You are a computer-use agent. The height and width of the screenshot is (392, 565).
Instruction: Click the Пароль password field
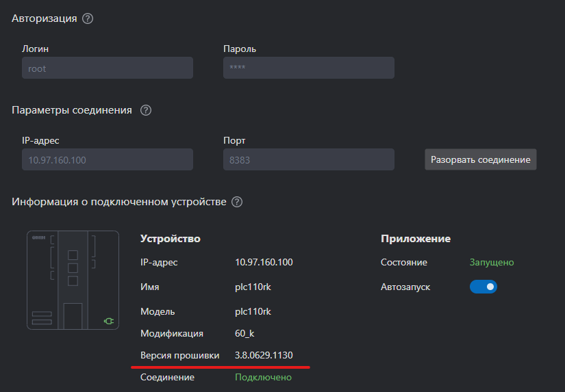[x=309, y=68]
